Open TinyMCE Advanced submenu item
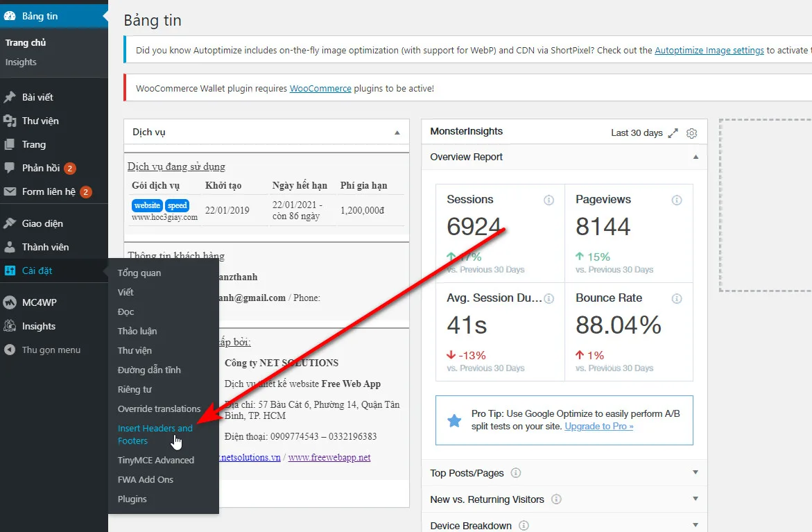This screenshot has height=532, width=812. pos(156,460)
